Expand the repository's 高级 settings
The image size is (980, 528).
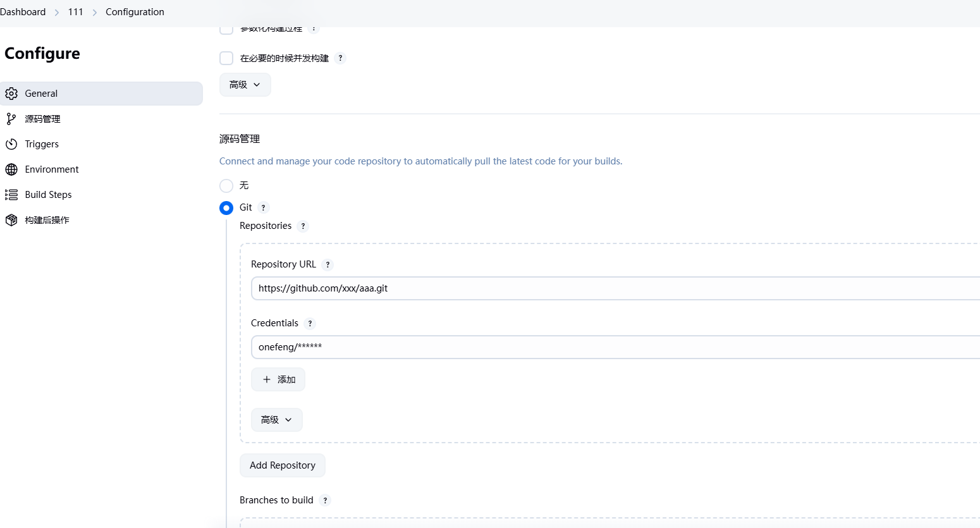(x=277, y=420)
